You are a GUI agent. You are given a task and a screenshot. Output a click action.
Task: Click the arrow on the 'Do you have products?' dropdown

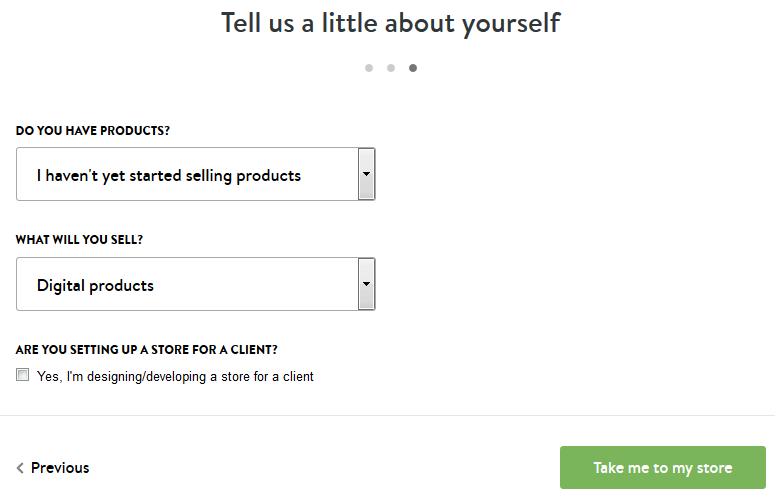[x=366, y=174]
